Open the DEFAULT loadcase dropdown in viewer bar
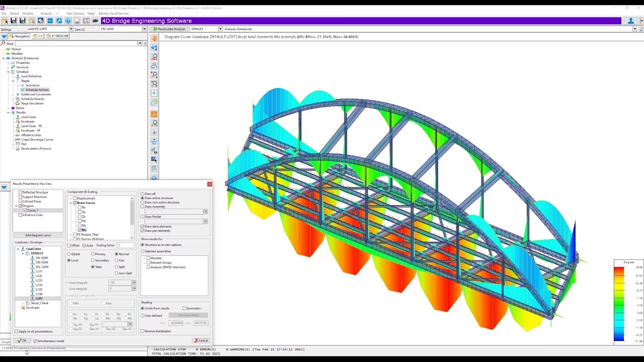644x362 pixels. pyautogui.click(x=220, y=29)
